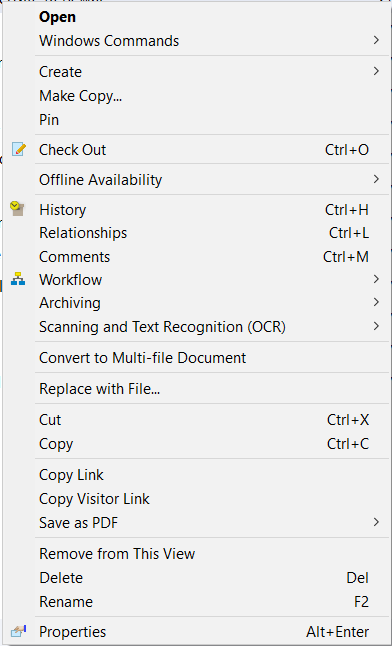Click the History clock icon
This screenshot has width=392, height=646.
[x=17, y=209]
